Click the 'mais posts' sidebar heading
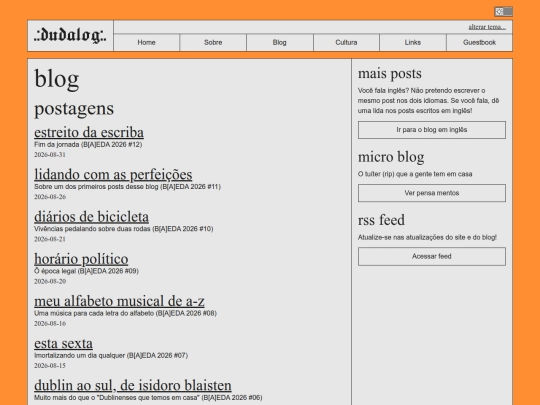This screenshot has height=405, width=540. (390, 73)
